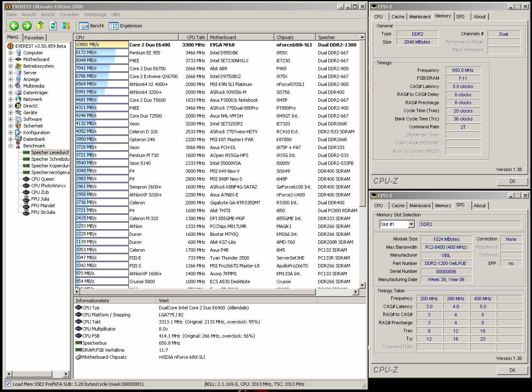Switch to Mainboard tab in upper CPU-Z window
The height and width of the screenshot is (392, 532).
tap(420, 17)
